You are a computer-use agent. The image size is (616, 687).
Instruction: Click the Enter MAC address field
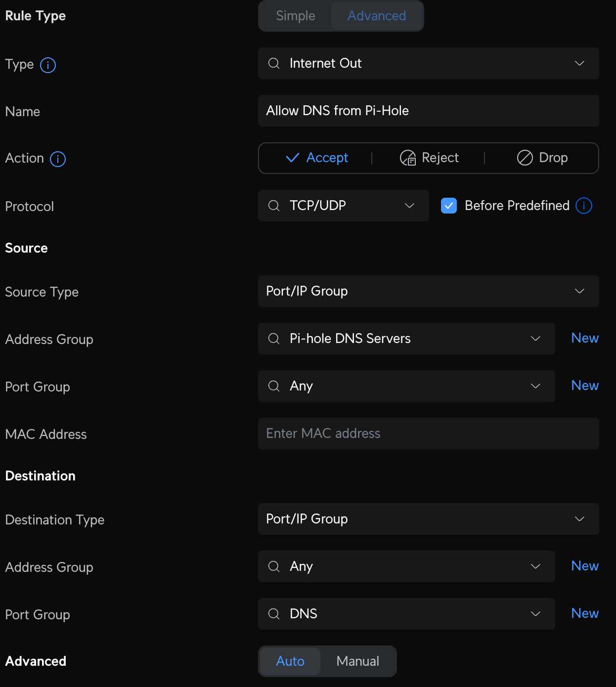[428, 433]
